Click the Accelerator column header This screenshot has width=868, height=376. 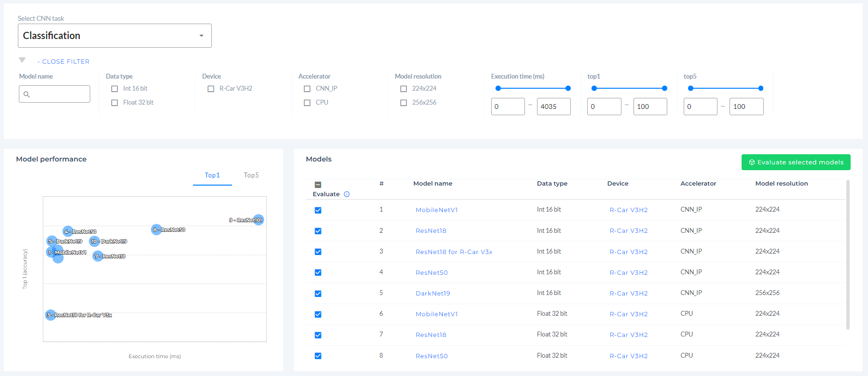coord(698,184)
